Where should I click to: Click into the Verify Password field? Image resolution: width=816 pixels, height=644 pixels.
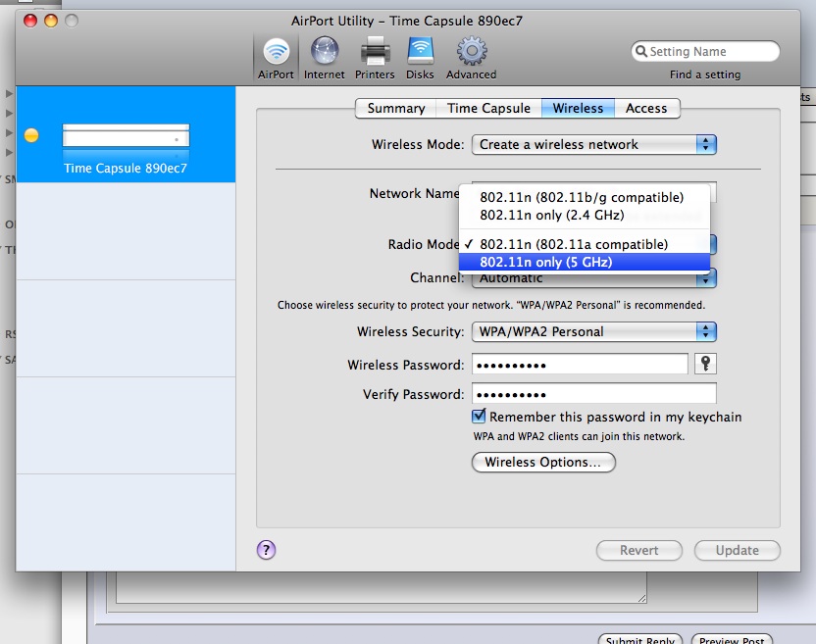point(593,393)
